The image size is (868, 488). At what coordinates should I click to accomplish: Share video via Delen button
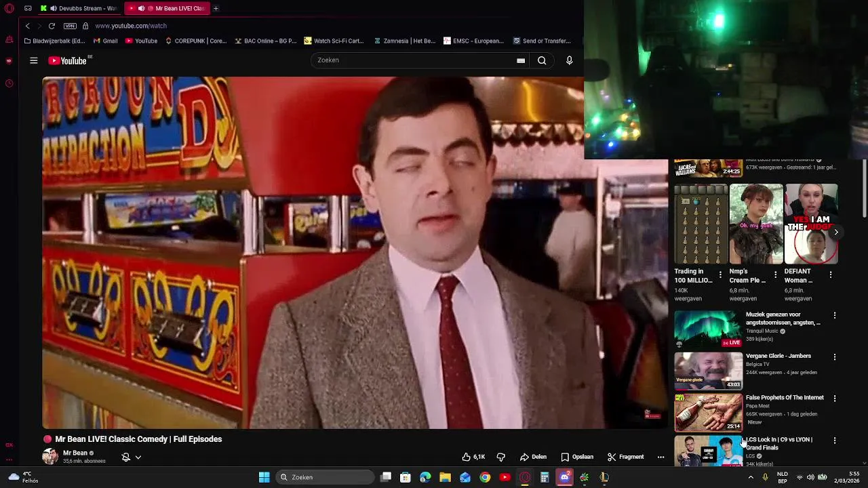(533, 457)
